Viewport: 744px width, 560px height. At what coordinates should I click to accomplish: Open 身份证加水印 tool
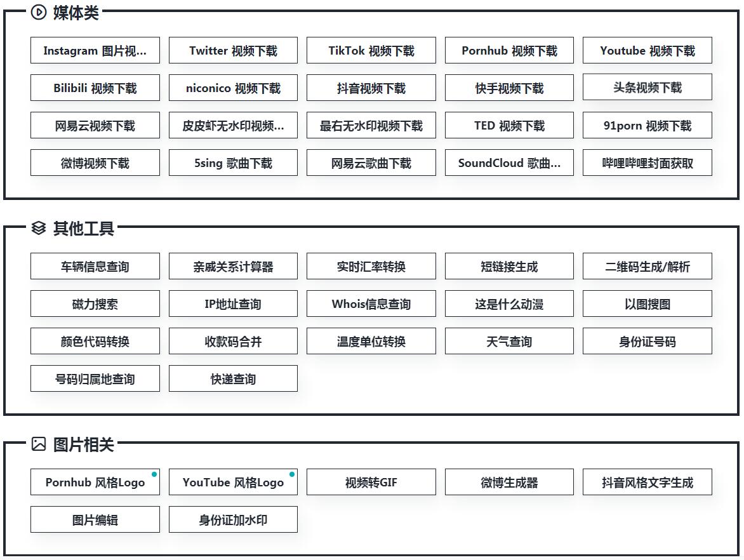[x=233, y=520]
